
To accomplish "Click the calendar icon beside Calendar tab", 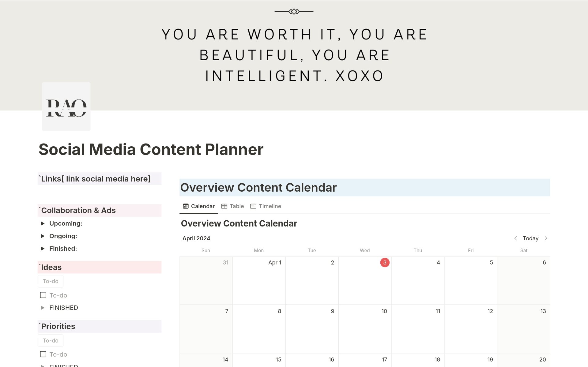I will (x=186, y=206).
